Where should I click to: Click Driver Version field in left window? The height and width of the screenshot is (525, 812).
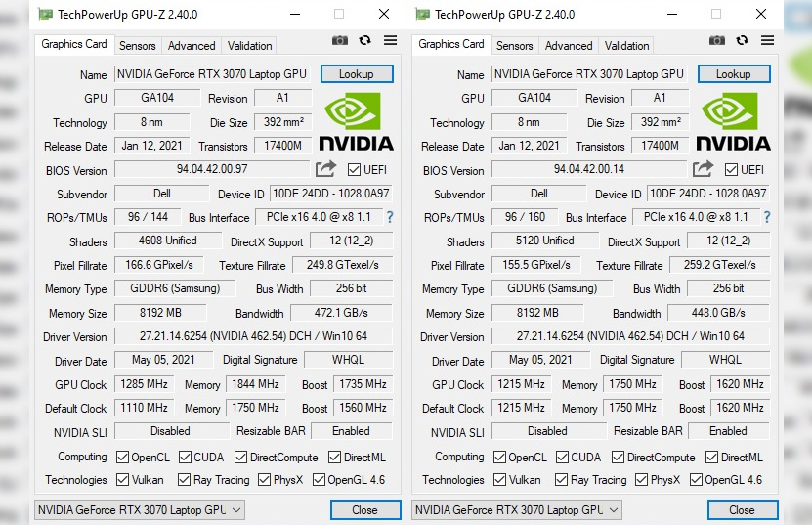click(253, 336)
